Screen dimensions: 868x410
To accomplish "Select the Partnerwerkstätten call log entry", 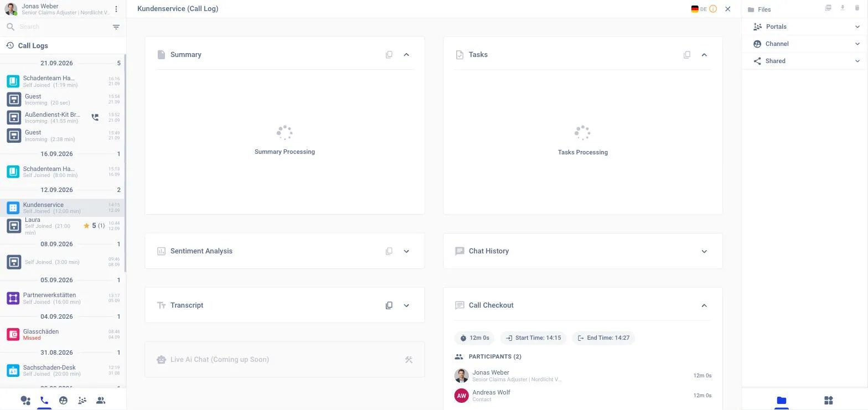I will [63, 298].
